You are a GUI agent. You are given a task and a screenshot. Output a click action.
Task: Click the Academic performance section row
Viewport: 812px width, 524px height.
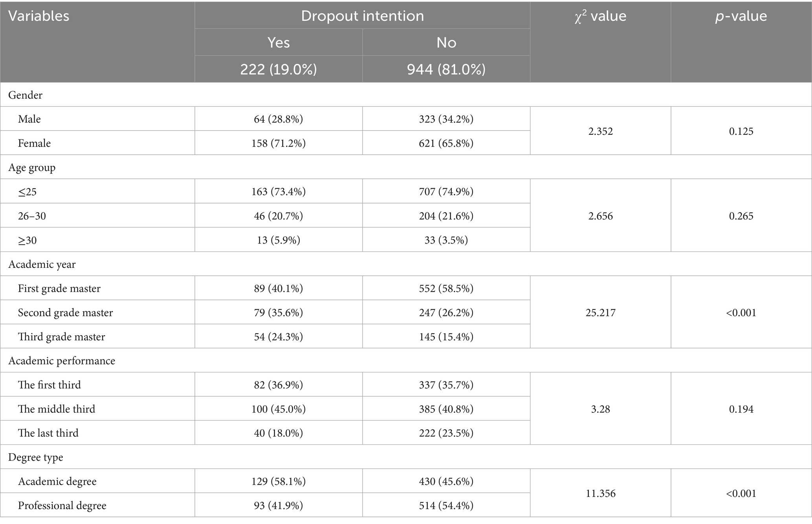pyautogui.click(x=62, y=361)
